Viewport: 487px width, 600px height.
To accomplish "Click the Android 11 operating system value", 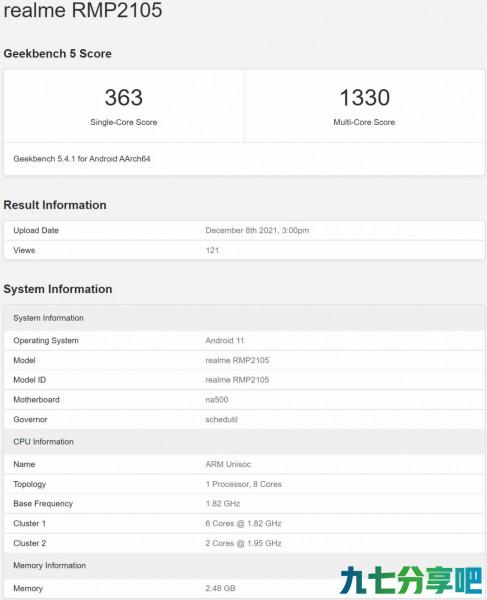I will [225, 341].
